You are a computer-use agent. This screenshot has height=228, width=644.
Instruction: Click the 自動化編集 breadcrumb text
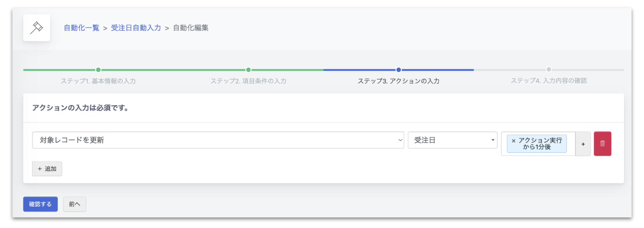[191, 28]
